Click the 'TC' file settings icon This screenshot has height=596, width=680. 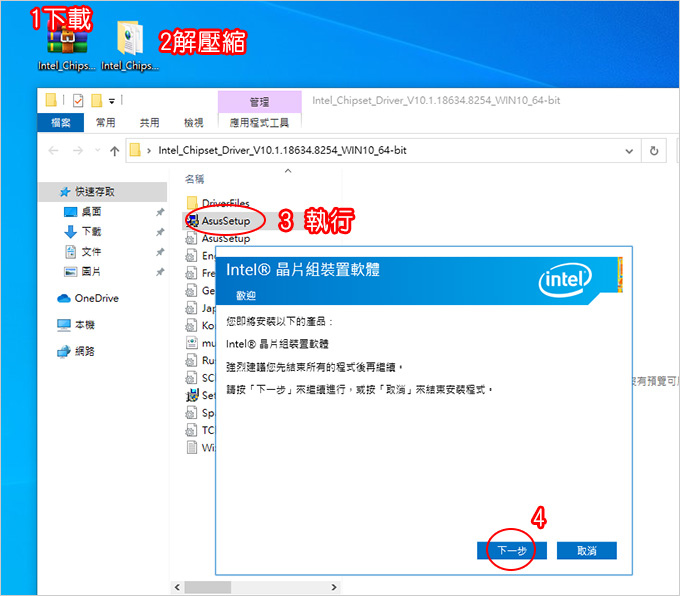click(x=191, y=430)
